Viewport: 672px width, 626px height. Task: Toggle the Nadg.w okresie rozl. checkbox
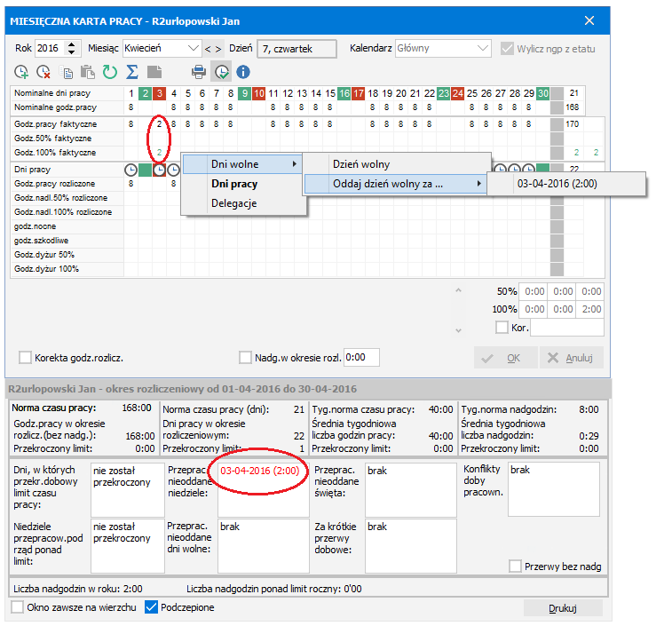246,358
